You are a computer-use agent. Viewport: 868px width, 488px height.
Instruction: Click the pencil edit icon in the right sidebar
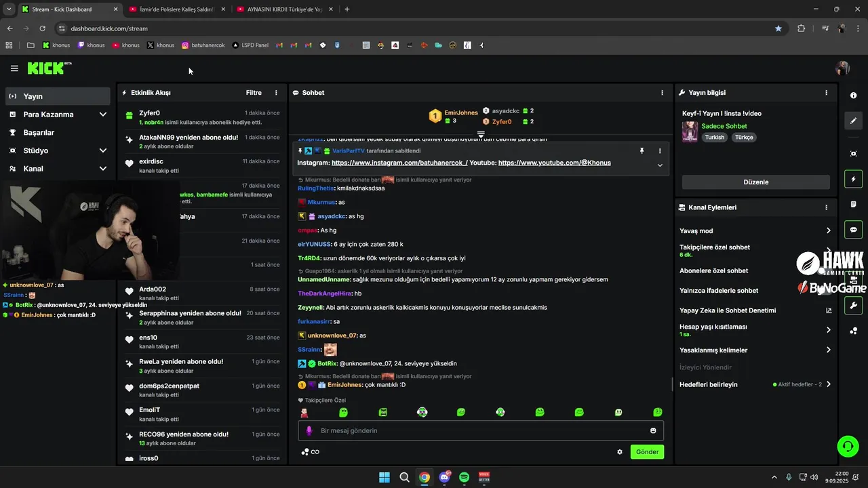tap(854, 121)
